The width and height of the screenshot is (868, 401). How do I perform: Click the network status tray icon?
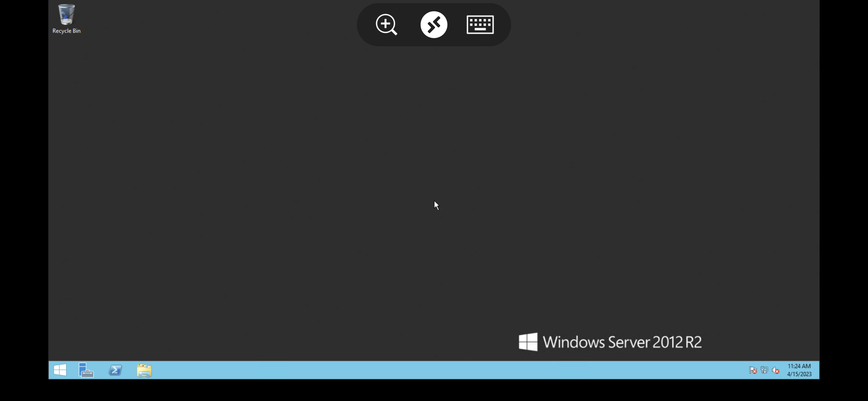(x=764, y=370)
